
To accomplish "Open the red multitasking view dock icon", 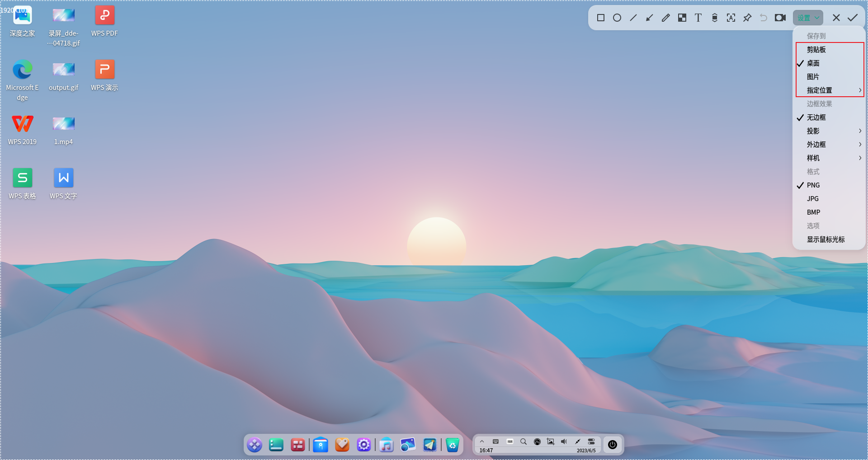I will (x=298, y=445).
